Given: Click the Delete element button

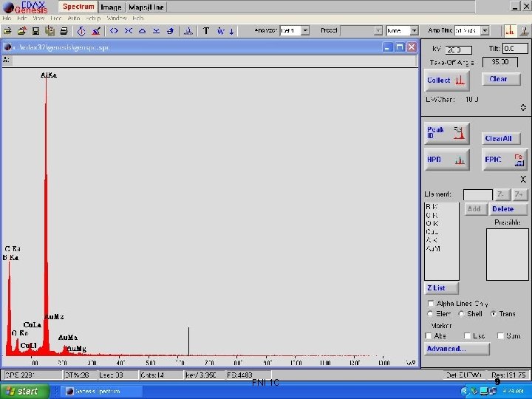Looking at the screenshot, I should (508, 209).
